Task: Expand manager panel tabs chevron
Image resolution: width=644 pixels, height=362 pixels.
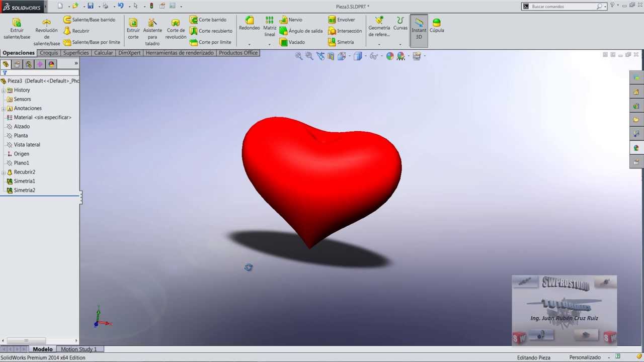Action: pos(76,63)
